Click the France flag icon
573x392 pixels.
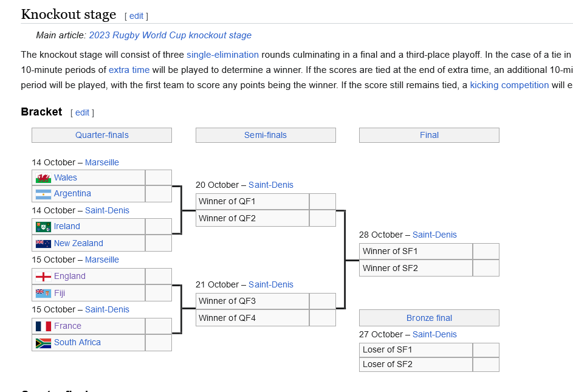(x=43, y=326)
